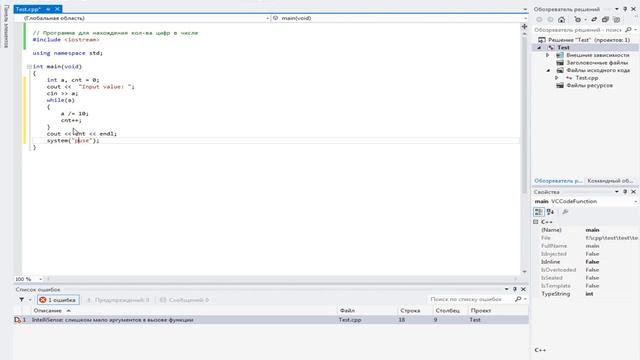Click the pin icon on Test.cpp tab
640x360 pixels.
tap(48, 9)
